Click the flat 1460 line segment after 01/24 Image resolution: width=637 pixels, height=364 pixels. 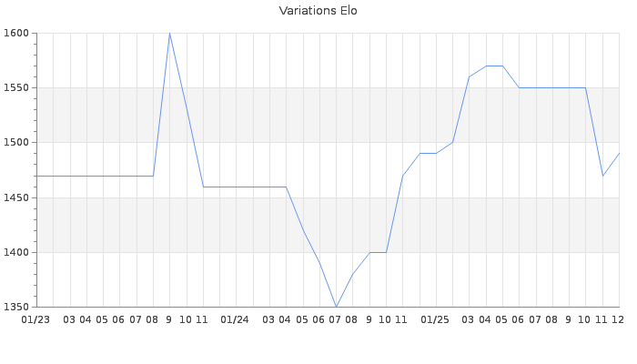[246, 187]
